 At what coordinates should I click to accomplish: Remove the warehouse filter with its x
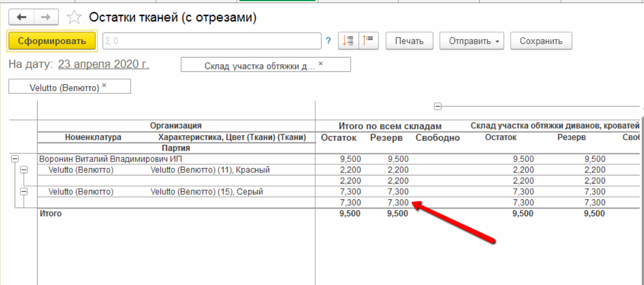click(x=320, y=64)
